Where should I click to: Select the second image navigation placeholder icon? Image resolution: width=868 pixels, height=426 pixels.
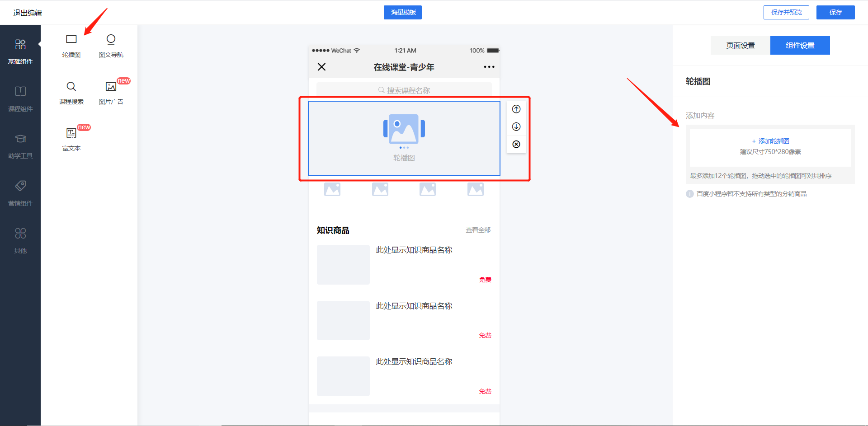[380, 189]
